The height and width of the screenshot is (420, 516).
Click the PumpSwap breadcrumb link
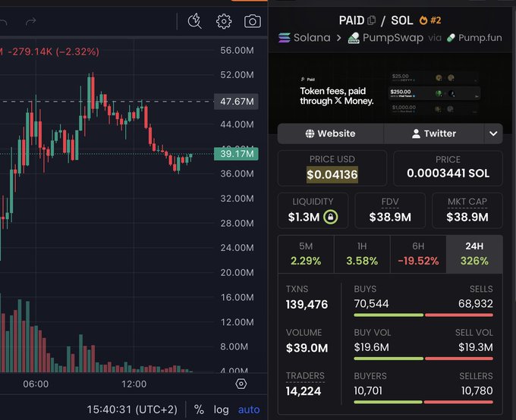tap(393, 38)
